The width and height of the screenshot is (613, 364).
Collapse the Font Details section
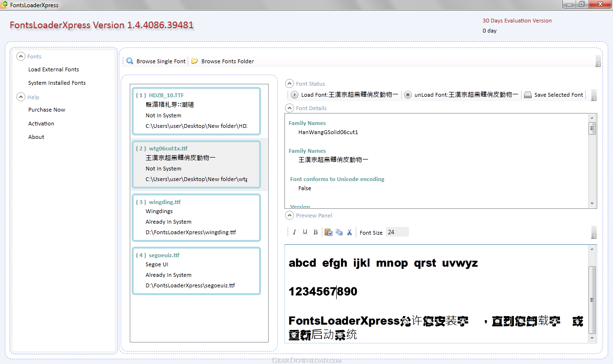pyautogui.click(x=289, y=108)
